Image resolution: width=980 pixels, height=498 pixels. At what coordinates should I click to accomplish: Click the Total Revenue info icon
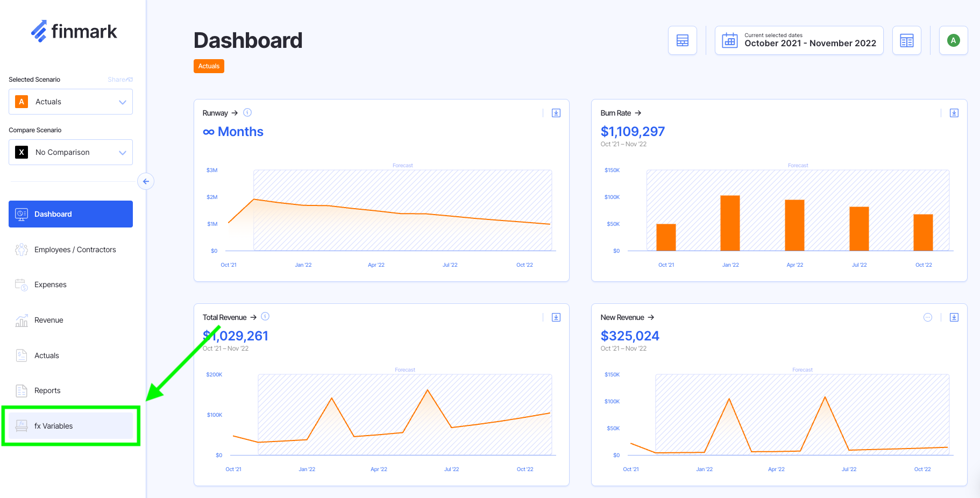coord(265,317)
